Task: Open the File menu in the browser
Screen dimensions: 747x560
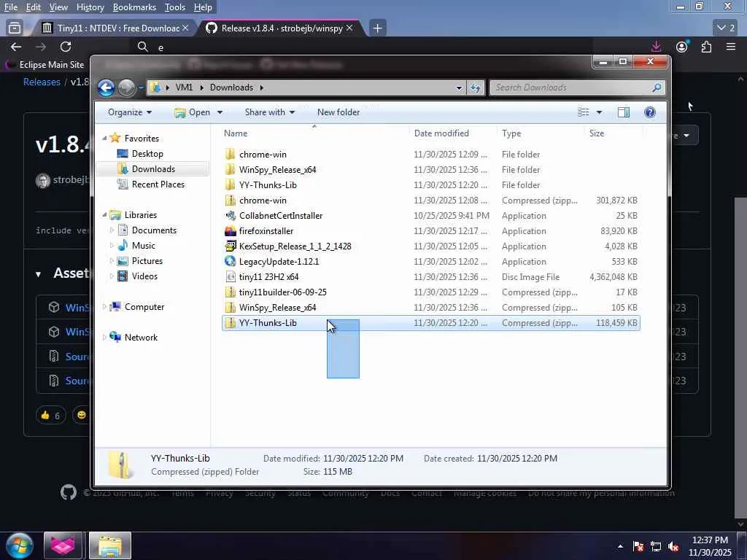Action: (x=10, y=7)
